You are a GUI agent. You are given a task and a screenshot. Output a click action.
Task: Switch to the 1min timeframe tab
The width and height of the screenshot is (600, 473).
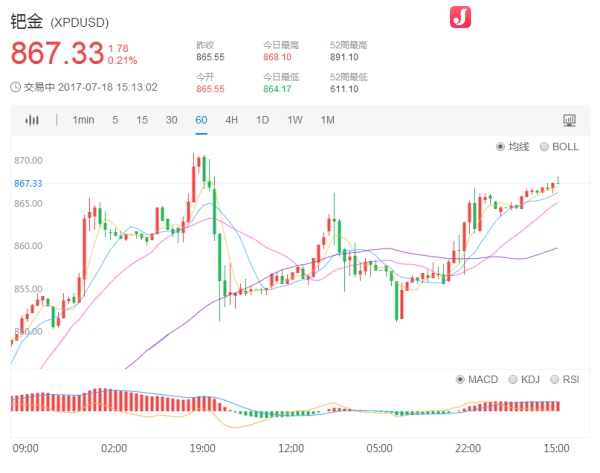[x=83, y=120]
